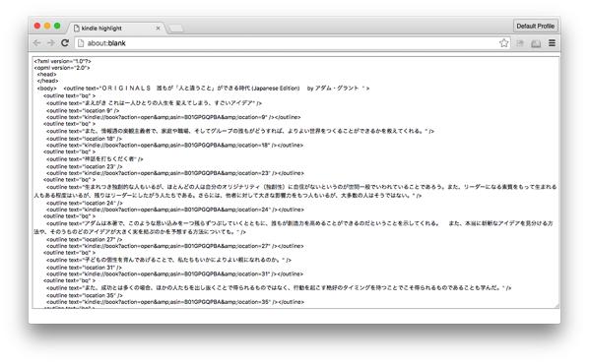The image size is (589, 364).
Task: Click the outline text "location 31" line
Action: (84, 268)
